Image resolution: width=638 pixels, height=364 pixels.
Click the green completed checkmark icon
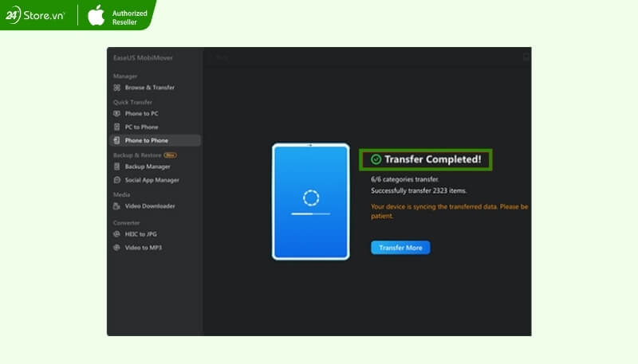click(376, 159)
